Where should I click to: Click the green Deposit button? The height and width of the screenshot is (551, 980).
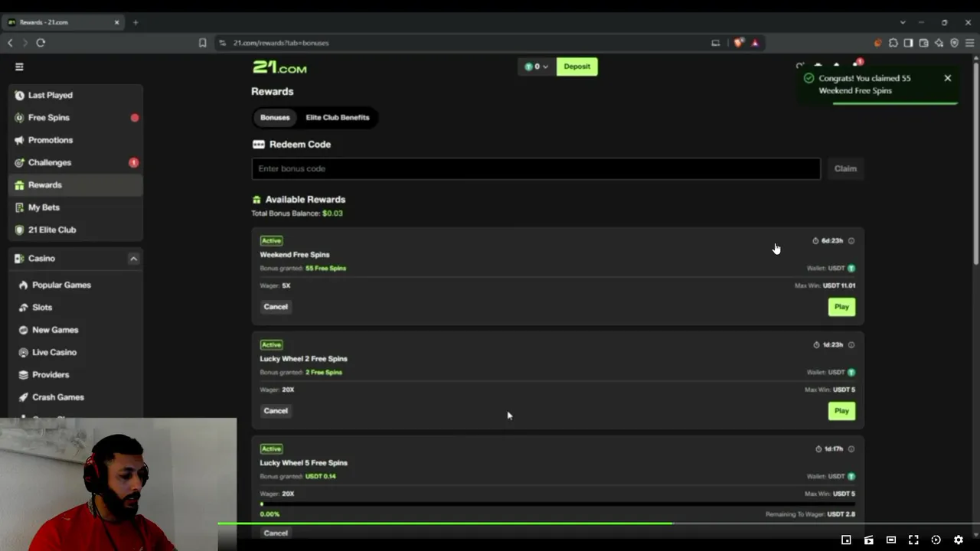(x=577, y=67)
